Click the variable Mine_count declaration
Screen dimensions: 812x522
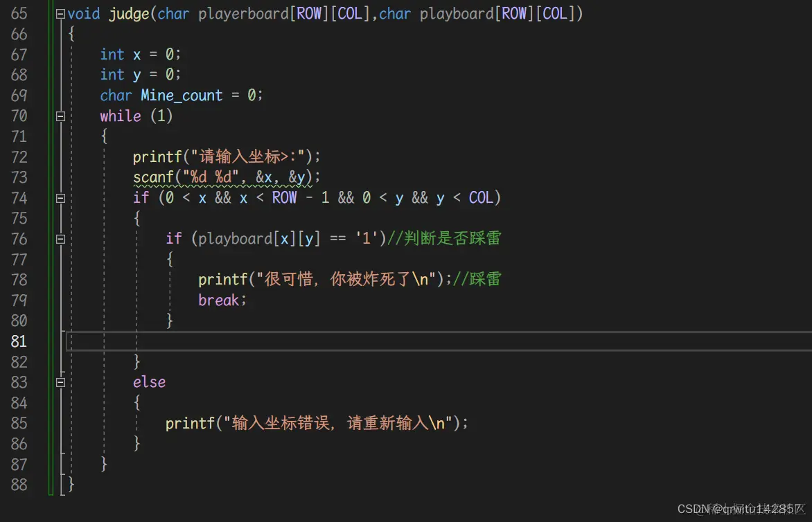[182, 96]
